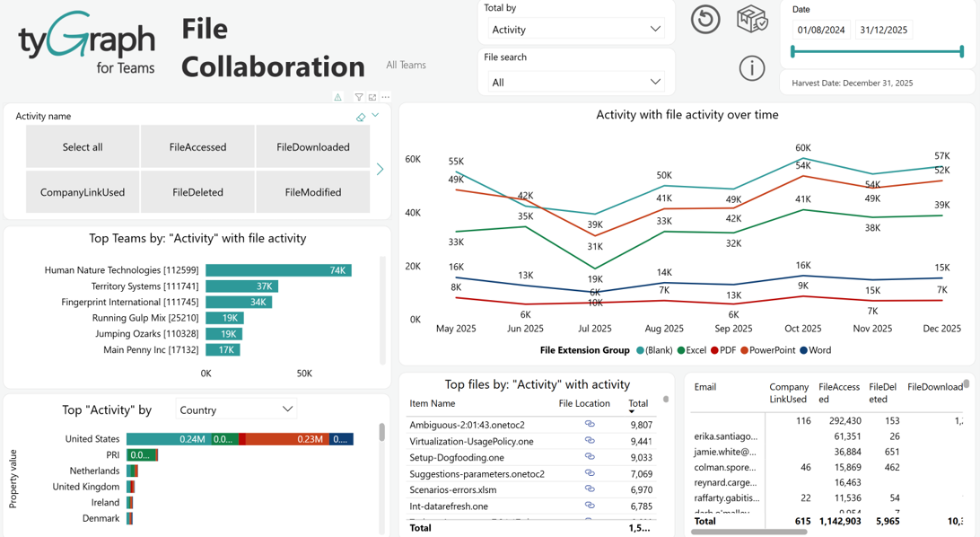
Task: Click the country chart vertical scrollbar
Action: coord(382,433)
